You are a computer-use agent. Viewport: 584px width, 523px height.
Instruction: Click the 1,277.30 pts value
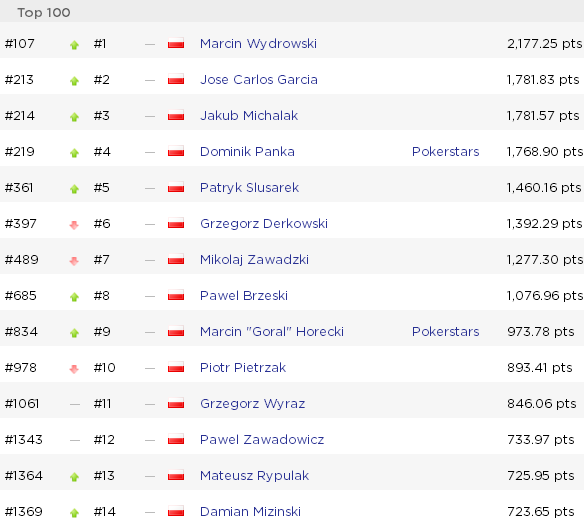coord(545,260)
